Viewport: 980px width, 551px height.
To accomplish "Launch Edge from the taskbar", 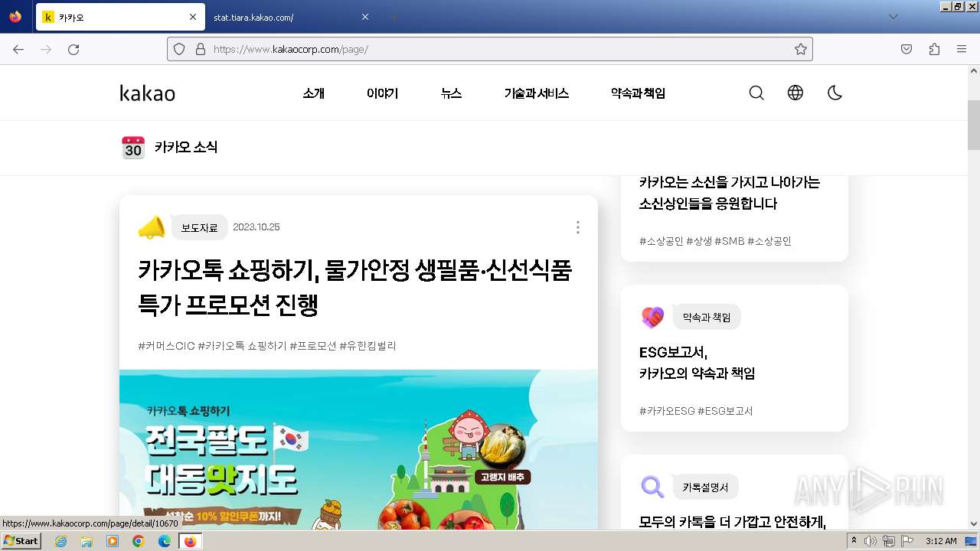I will (164, 541).
